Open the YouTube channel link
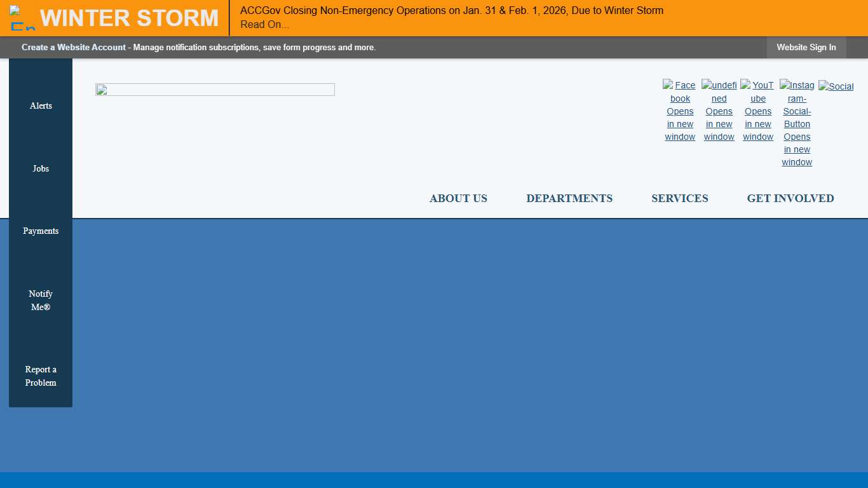 coord(757,111)
